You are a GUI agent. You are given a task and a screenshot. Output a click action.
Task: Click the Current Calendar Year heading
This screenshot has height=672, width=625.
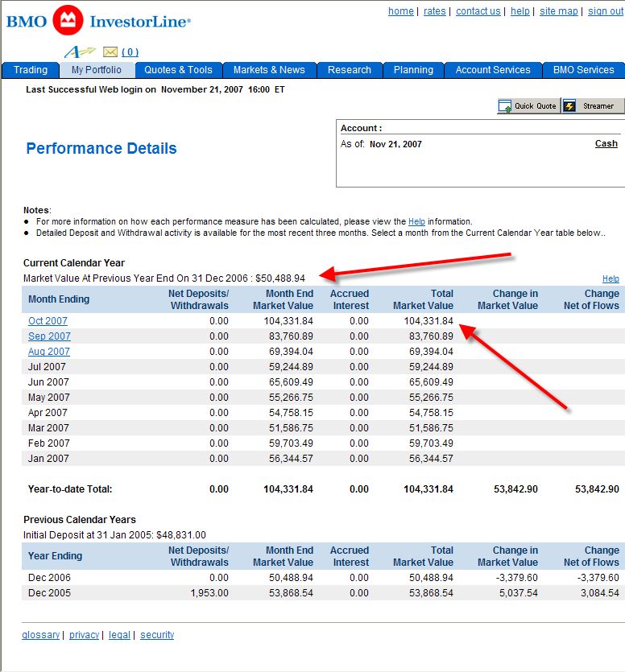(74, 263)
